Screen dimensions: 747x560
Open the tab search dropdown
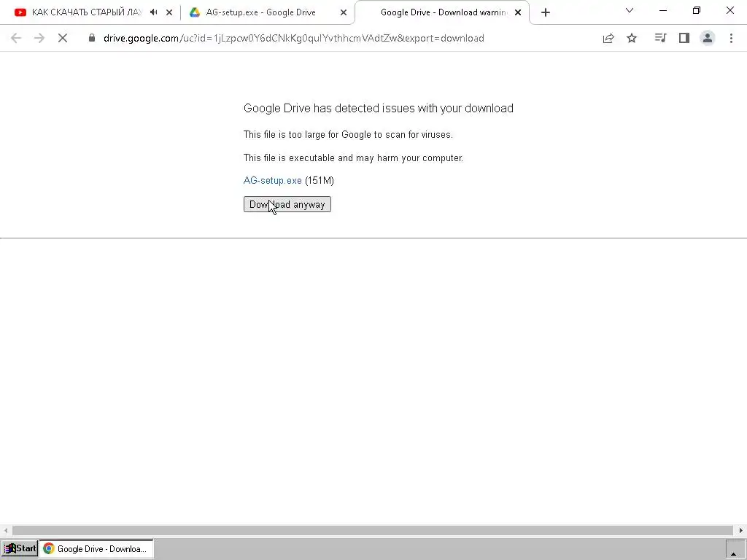pos(630,10)
